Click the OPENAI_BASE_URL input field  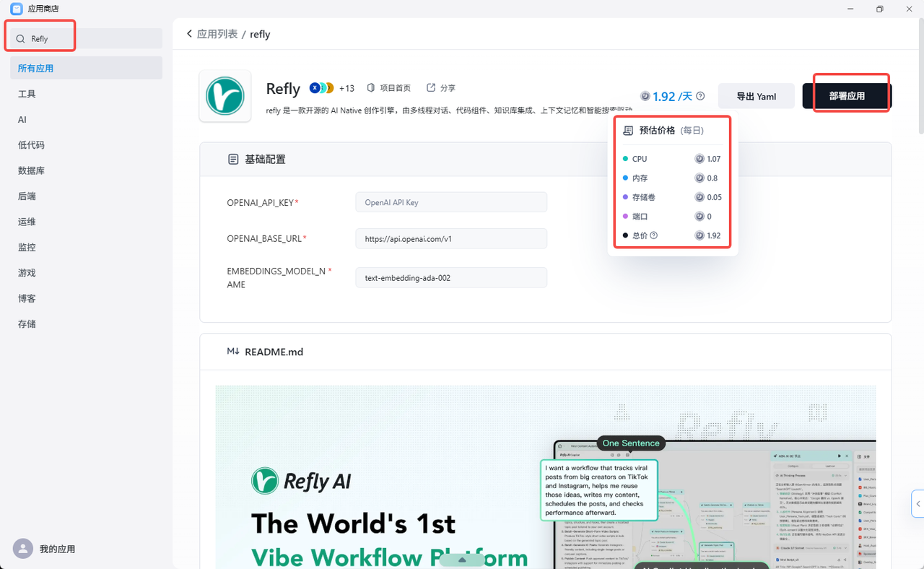click(x=451, y=238)
